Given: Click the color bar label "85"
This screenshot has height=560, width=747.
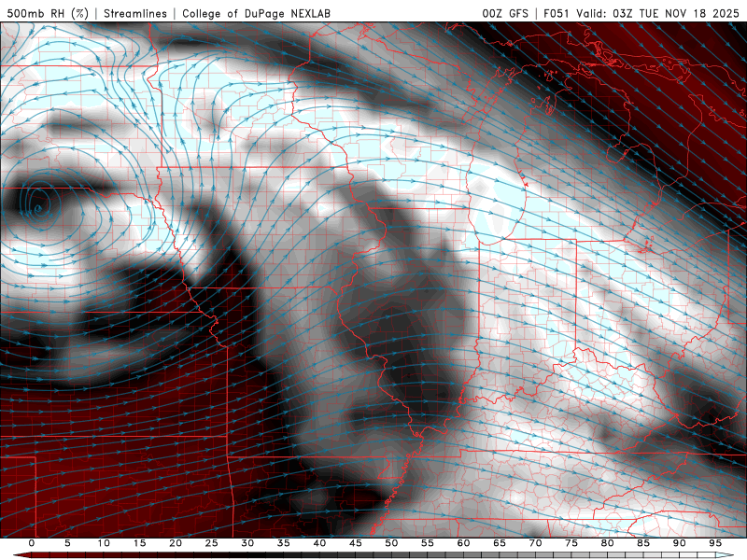Looking at the screenshot, I should click(x=643, y=543).
